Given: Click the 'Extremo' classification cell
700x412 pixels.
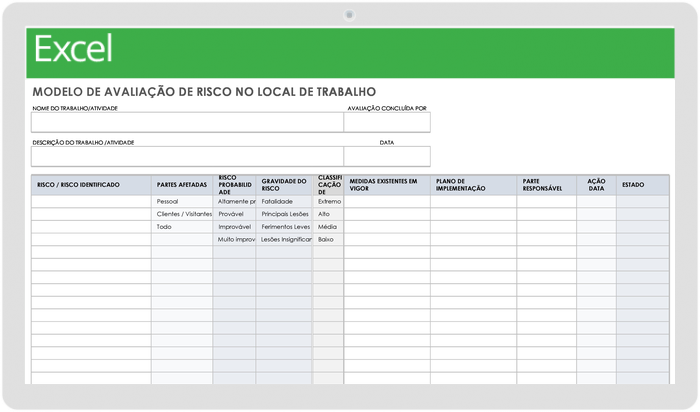Looking at the screenshot, I should 329,202.
